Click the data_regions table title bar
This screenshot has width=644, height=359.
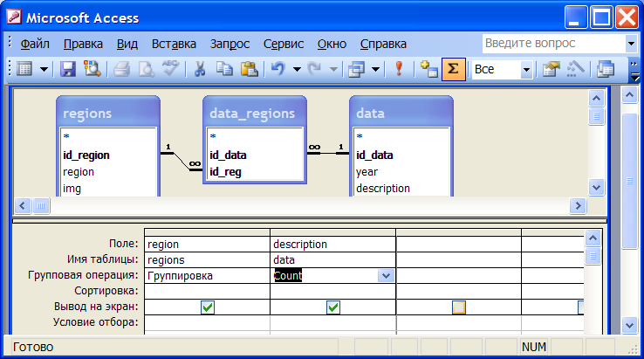255,113
